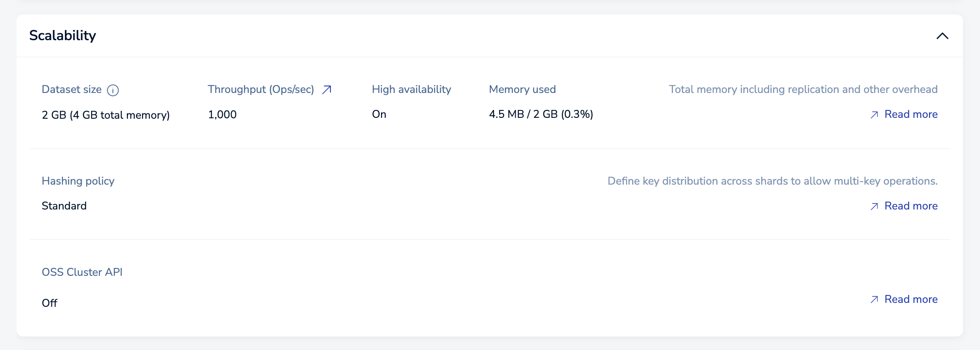The height and width of the screenshot is (350, 980).
Task: Click the Memory used label
Action: tap(522, 89)
